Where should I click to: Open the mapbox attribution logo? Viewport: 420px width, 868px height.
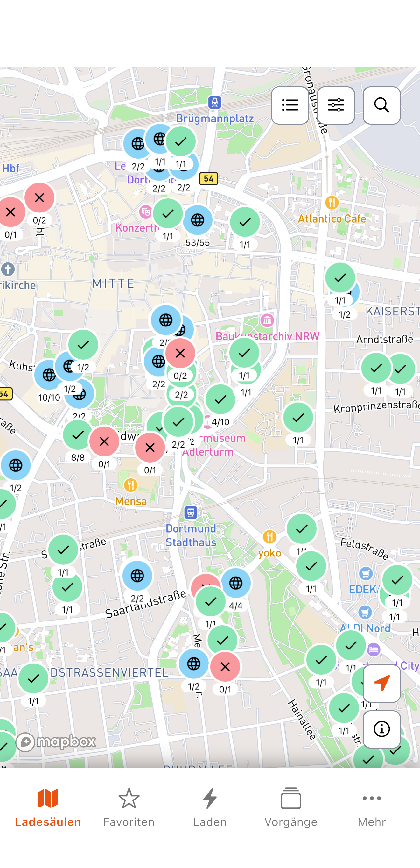tap(56, 742)
